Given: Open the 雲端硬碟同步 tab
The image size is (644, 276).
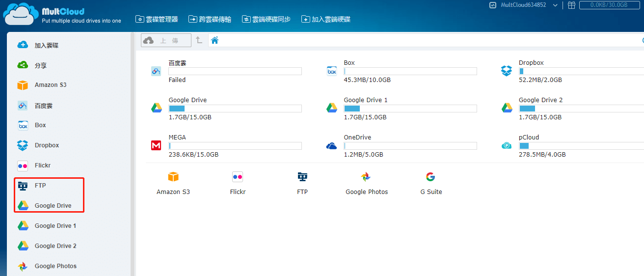Looking at the screenshot, I should [x=267, y=19].
